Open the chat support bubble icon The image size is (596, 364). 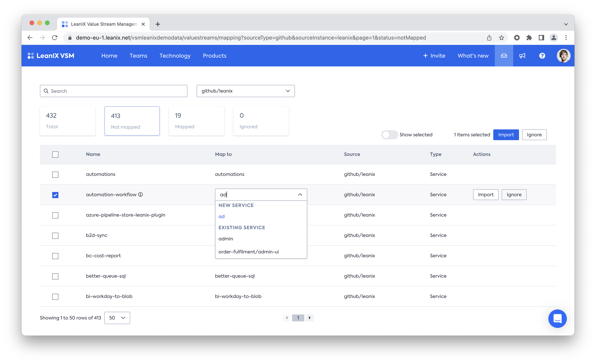click(x=557, y=318)
